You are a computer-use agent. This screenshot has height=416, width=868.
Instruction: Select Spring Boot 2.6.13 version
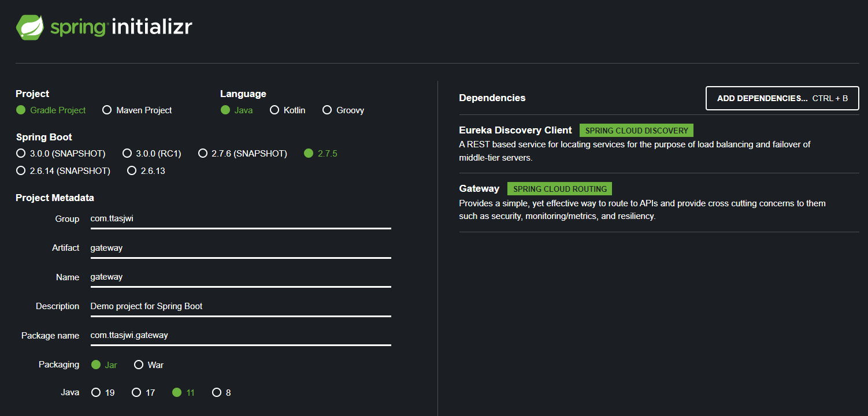[x=146, y=170]
